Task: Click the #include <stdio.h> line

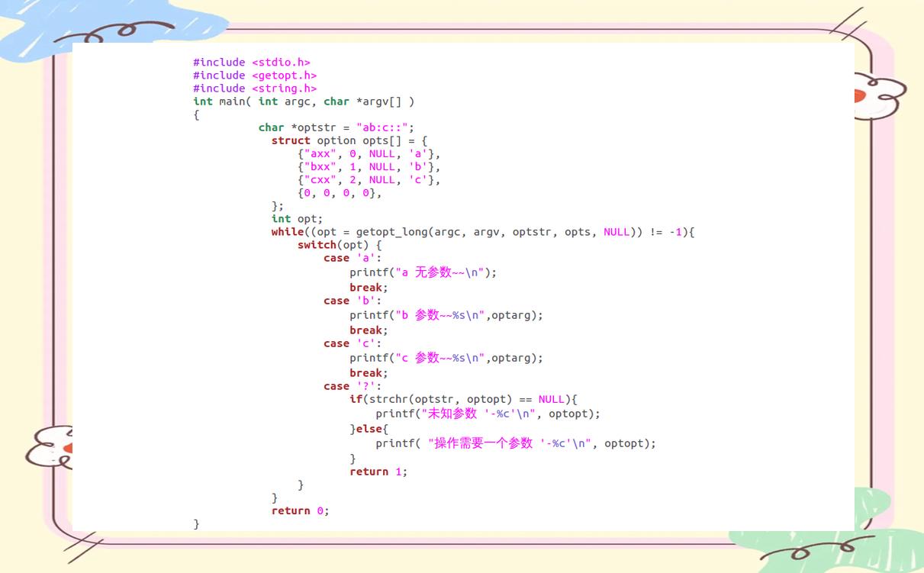Action: click(x=251, y=63)
